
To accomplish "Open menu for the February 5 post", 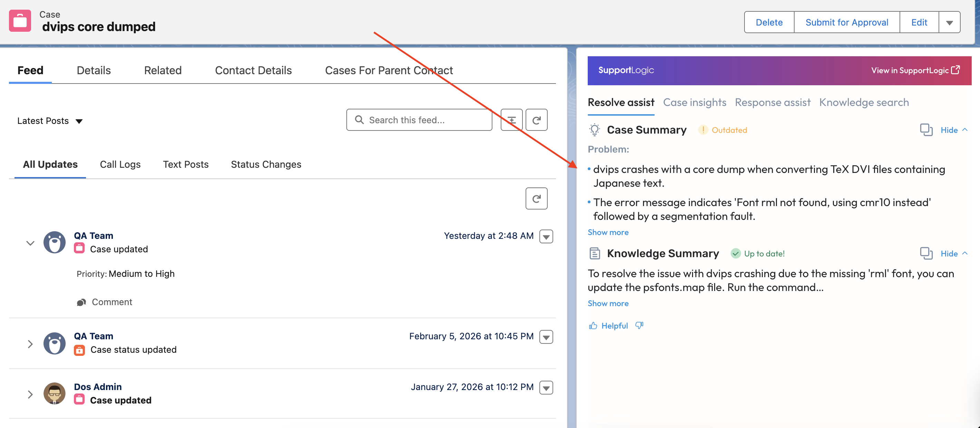I will [546, 337].
